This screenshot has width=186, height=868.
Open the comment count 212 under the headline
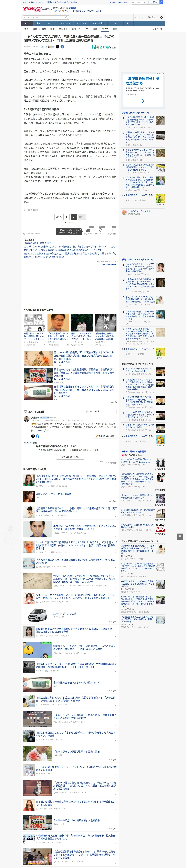tap(44, 47)
